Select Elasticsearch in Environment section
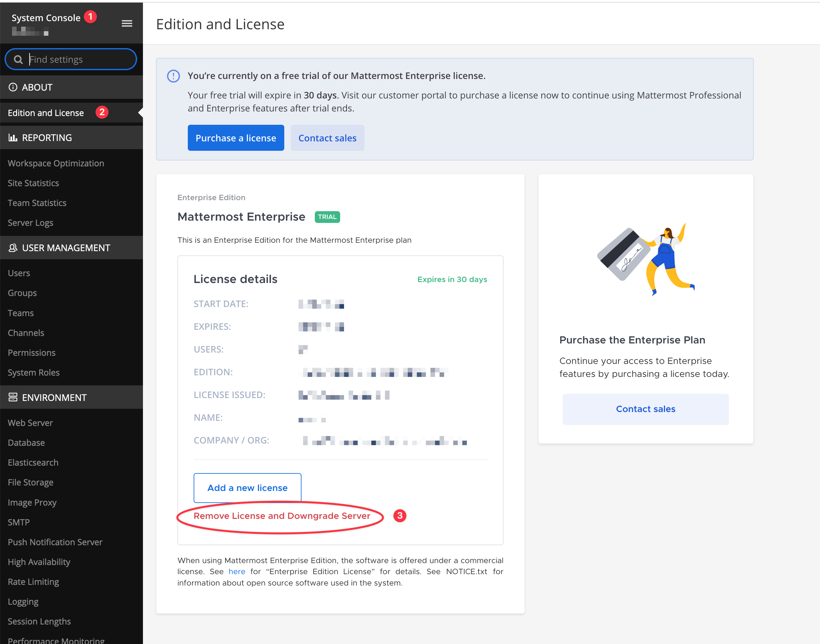This screenshot has width=820, height=644. click(x=33, y=463)
